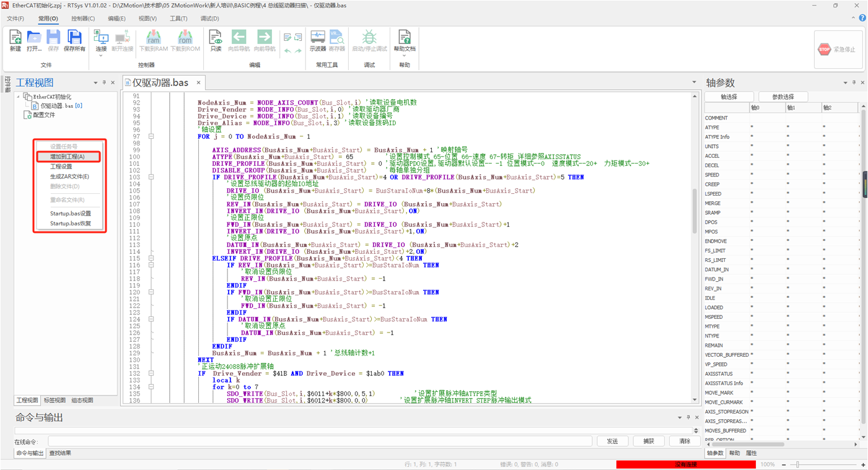This screenshot has width=868, height=470.
Task: Click the 下载到ROM icon
Action: point(185,38)
